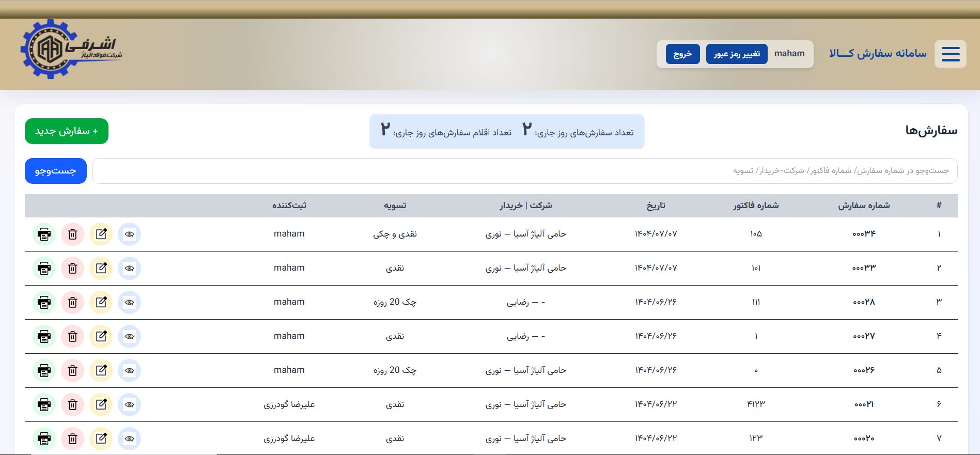Click the Ashrafi company logo
Screen dimensions: 980x455
pyautogui.click(x=71, y=50)
